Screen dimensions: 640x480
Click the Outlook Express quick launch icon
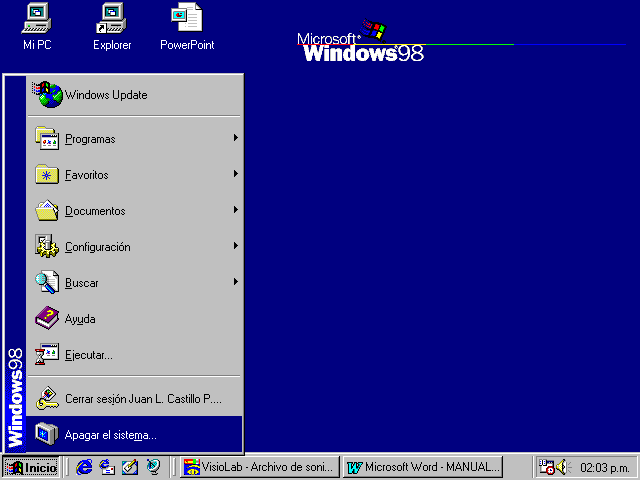[107, 467]
